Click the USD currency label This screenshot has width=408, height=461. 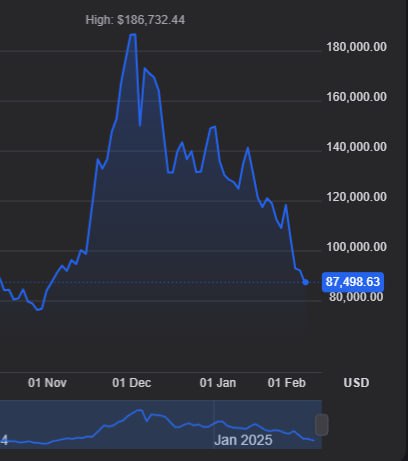click(x=356, y=383)
